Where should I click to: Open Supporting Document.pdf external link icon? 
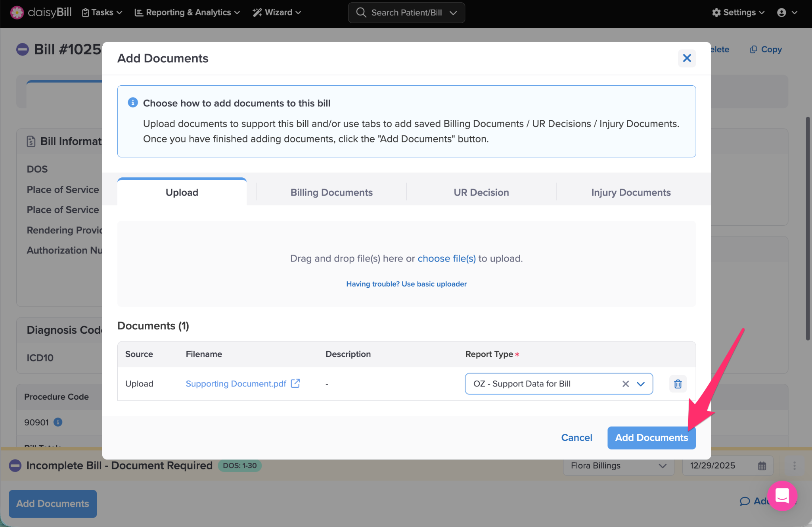point(295,383)
